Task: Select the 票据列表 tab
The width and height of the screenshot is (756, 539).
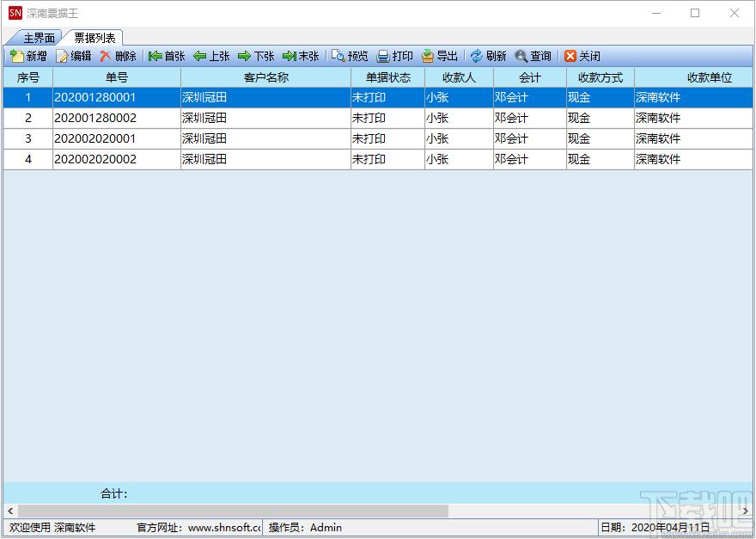Action: point(94,38)
